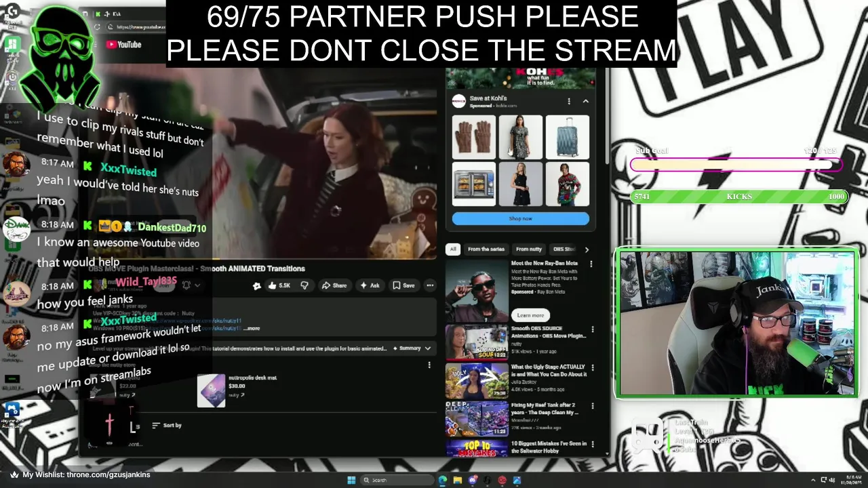Image resolution: width=868 pixels, height=488 pixels.
Task: Open Discord icon on taskbar
Action: [473, 480]
